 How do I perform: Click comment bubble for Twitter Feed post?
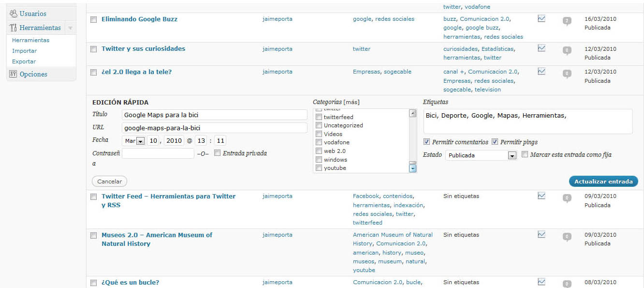point(567,198)
